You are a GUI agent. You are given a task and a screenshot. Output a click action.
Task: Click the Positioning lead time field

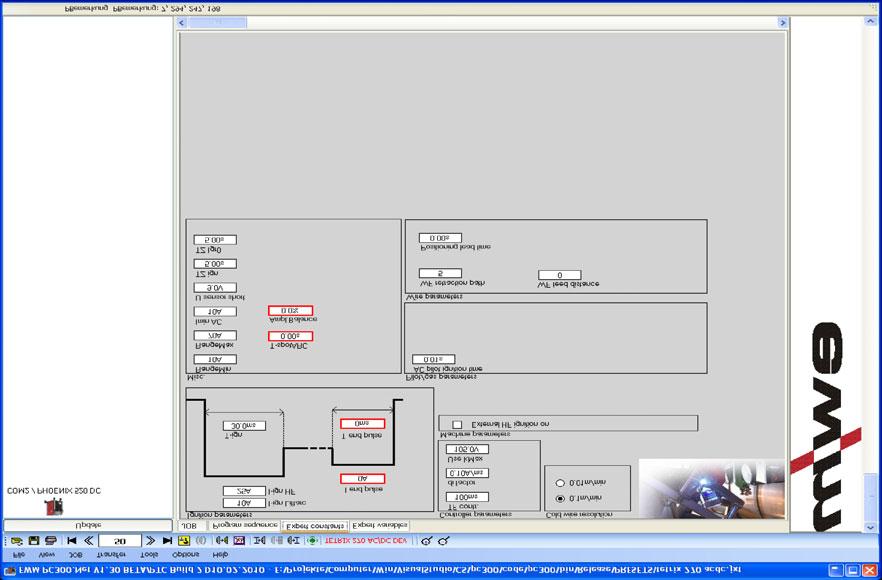coord(440,238)
